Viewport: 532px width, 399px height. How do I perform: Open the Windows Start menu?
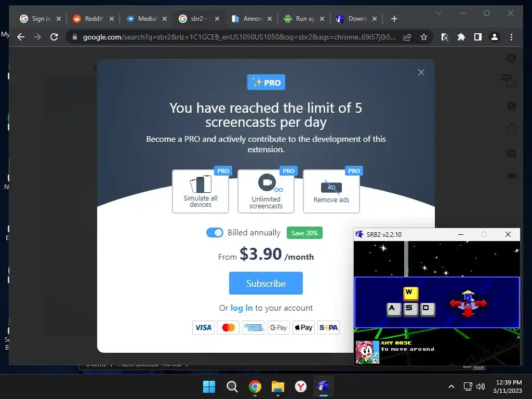click(x=209, y=387)
